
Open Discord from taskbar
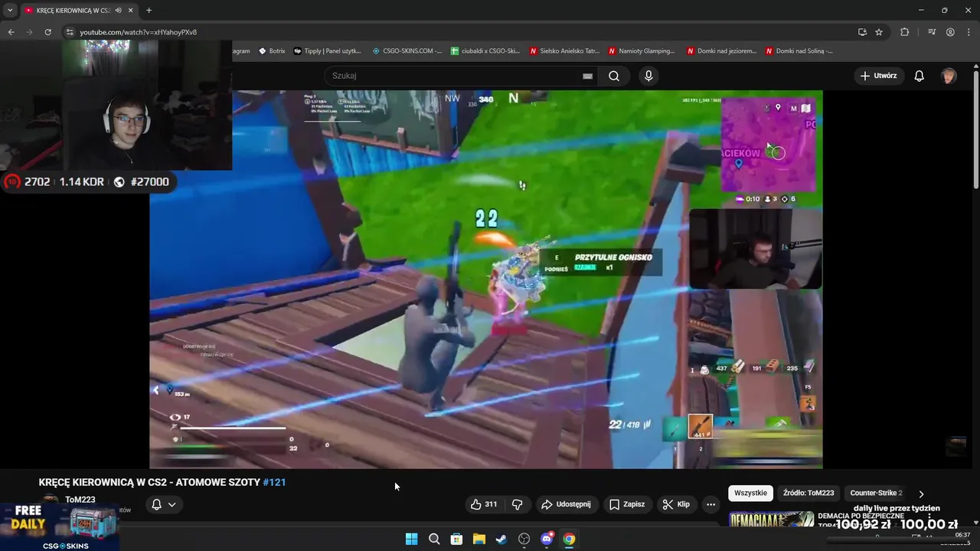[547, 539]
